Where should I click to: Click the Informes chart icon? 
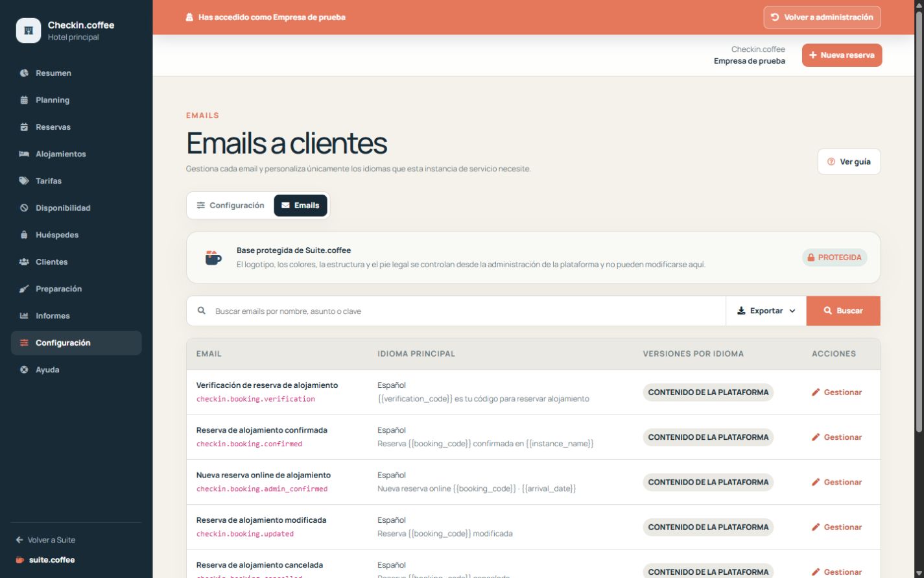coord(24,316)
